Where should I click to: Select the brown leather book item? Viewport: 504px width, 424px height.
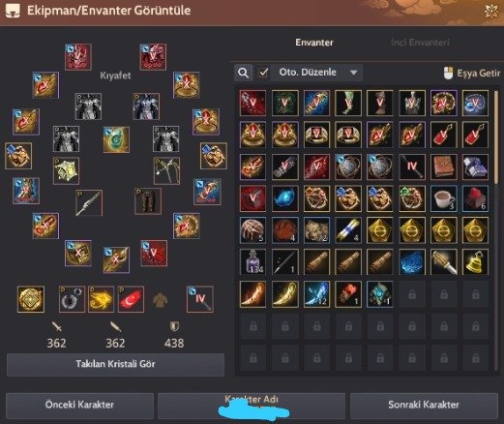click(x=444, y=167)
